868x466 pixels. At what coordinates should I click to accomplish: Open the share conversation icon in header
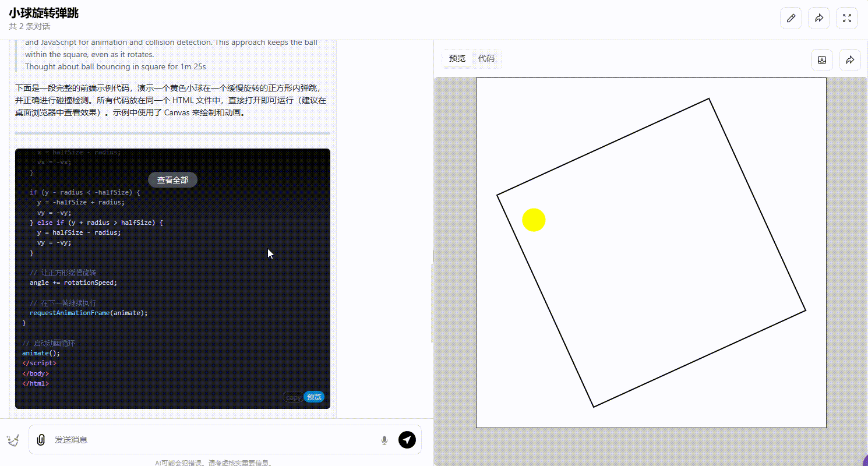819,18
